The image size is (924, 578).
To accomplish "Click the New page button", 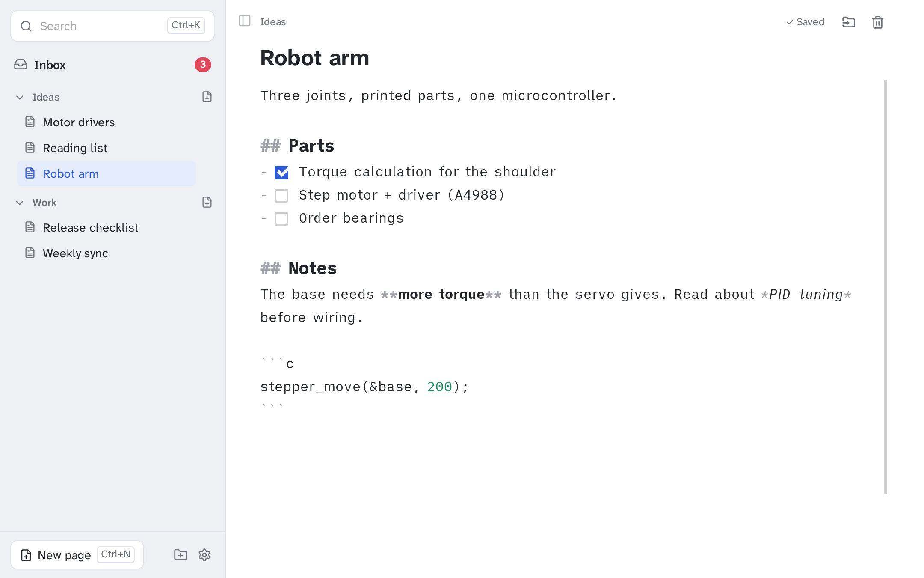I will [x=77, y=555].
